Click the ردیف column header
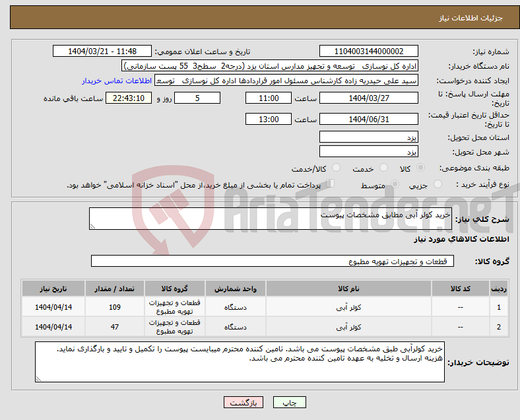Viewport: 520px width, 420px height. tap(498, 289)
